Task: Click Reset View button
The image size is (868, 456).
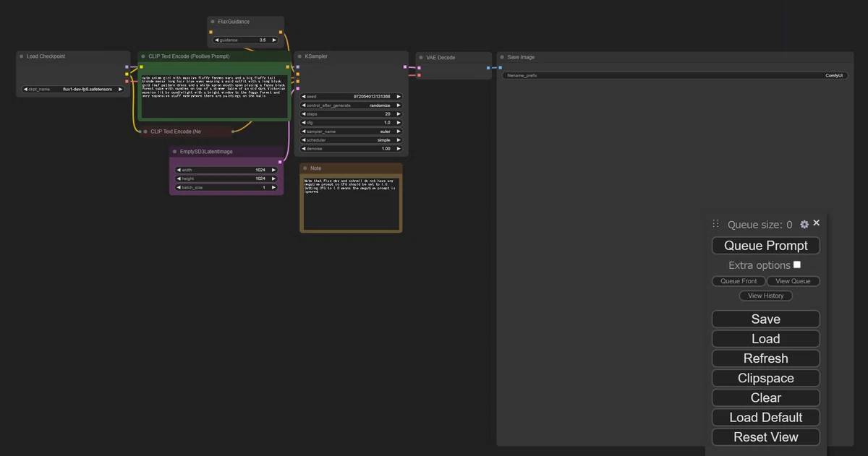Action: [x=766, y=437]
